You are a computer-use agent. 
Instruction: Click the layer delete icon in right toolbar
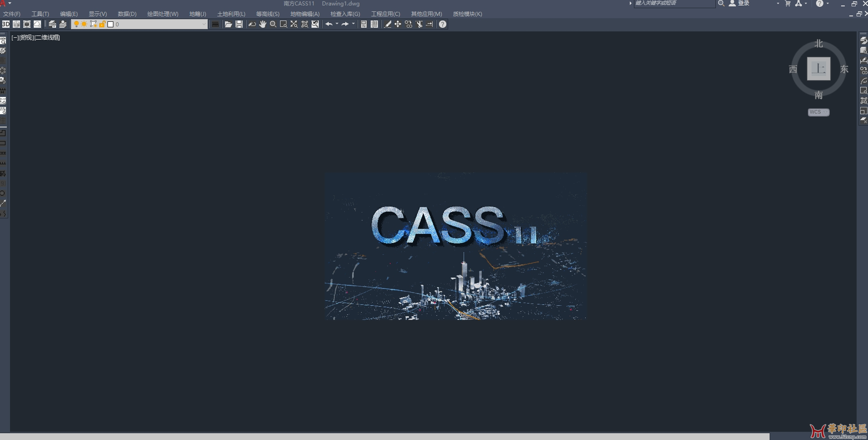(x=863, y=121)
